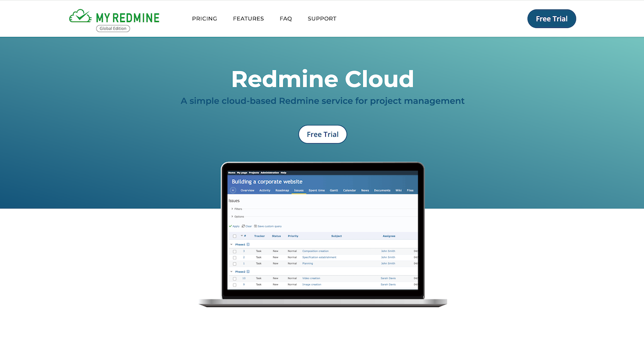The image size is (644, 338).
Task: Open the Administration menu
Action: [269, 173]
